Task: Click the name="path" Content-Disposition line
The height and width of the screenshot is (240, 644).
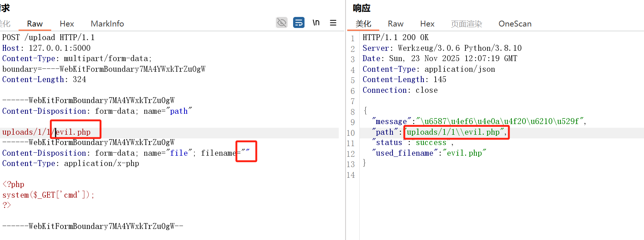Action: [97, 111]
